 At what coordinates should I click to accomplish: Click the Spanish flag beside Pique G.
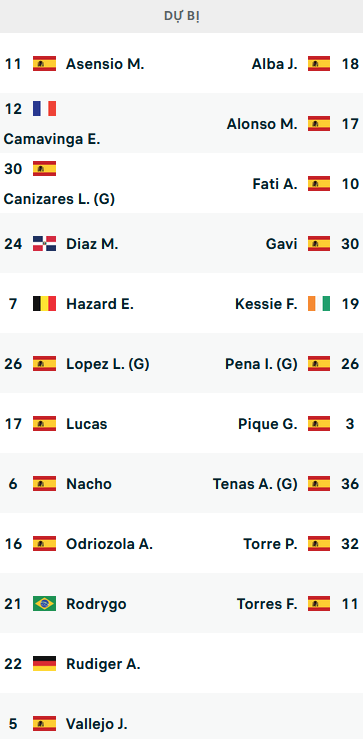click(319, 424)
